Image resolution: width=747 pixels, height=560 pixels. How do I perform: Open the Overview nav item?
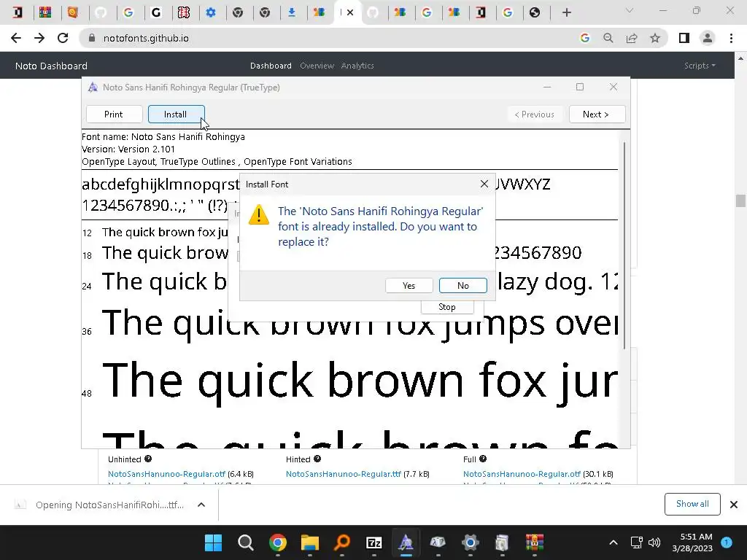click(x=317, y=66)
